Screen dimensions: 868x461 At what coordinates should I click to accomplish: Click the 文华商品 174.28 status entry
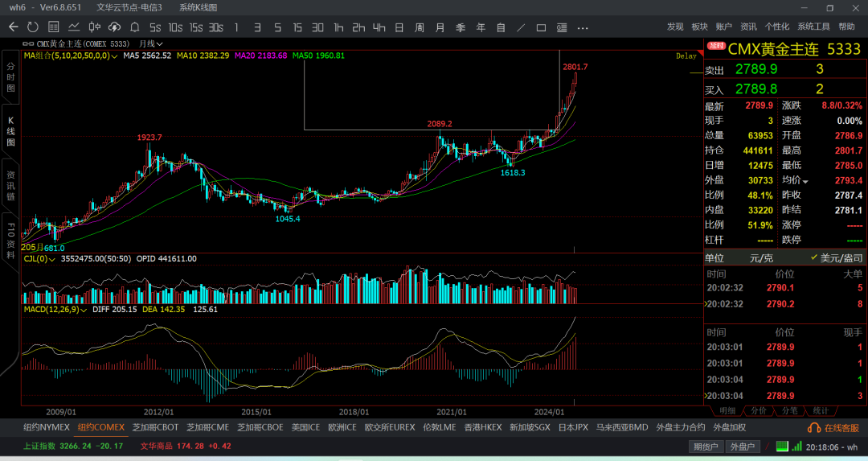186,446
